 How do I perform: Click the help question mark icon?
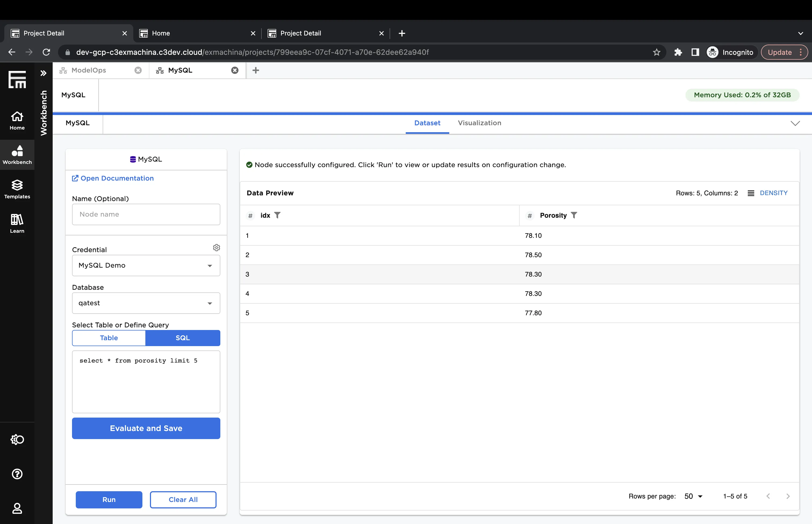tap(17, 474)
